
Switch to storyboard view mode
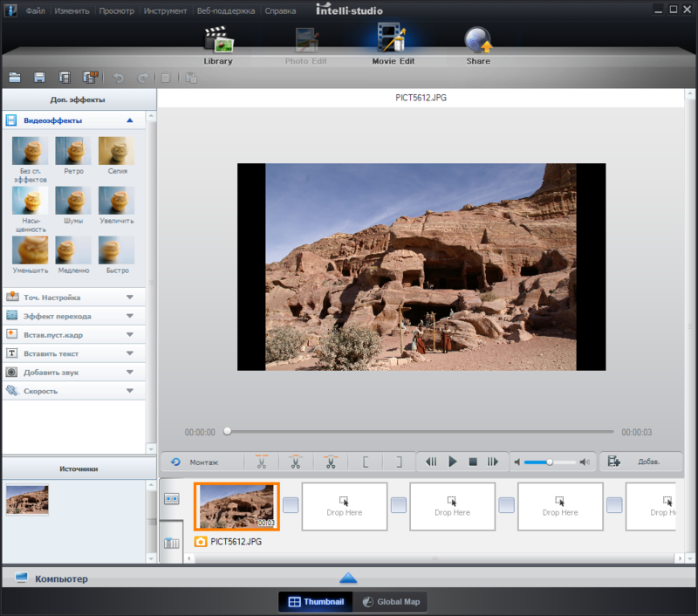tap(171, 499)
